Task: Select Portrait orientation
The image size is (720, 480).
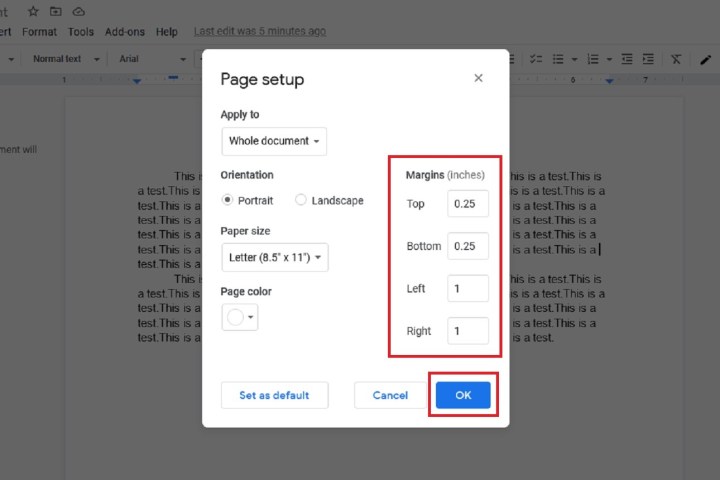Action: click(228, 200)
